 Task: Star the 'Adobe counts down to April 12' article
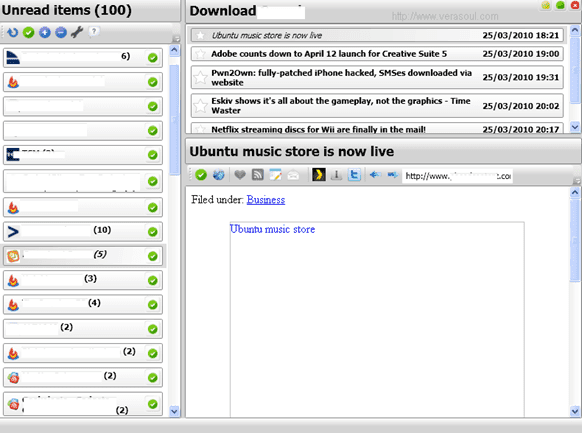(x=200, y=54)
